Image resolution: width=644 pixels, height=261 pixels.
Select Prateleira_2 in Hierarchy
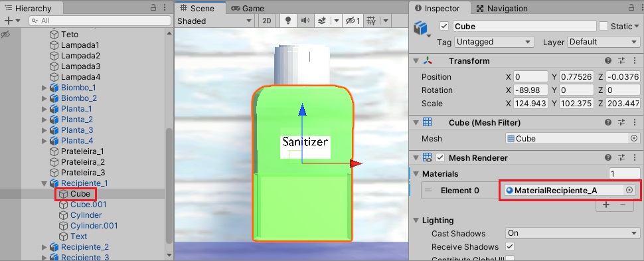pyautogui.click(x=82, y=162)
